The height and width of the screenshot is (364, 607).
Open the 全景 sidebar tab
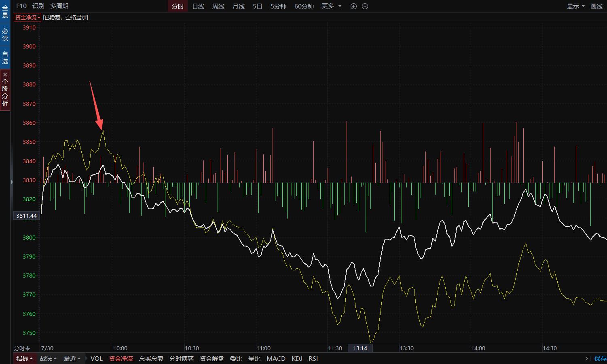(5, 11)
